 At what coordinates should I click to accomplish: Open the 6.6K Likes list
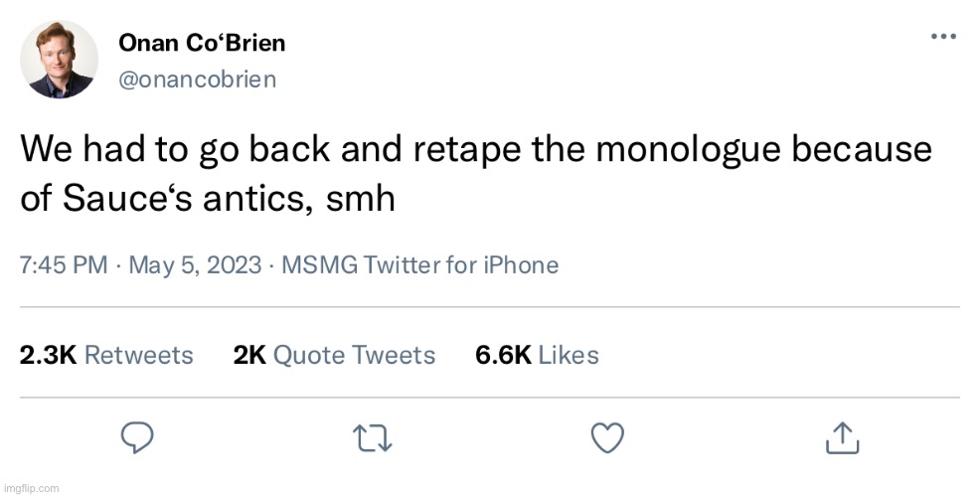tap(537, 355)
